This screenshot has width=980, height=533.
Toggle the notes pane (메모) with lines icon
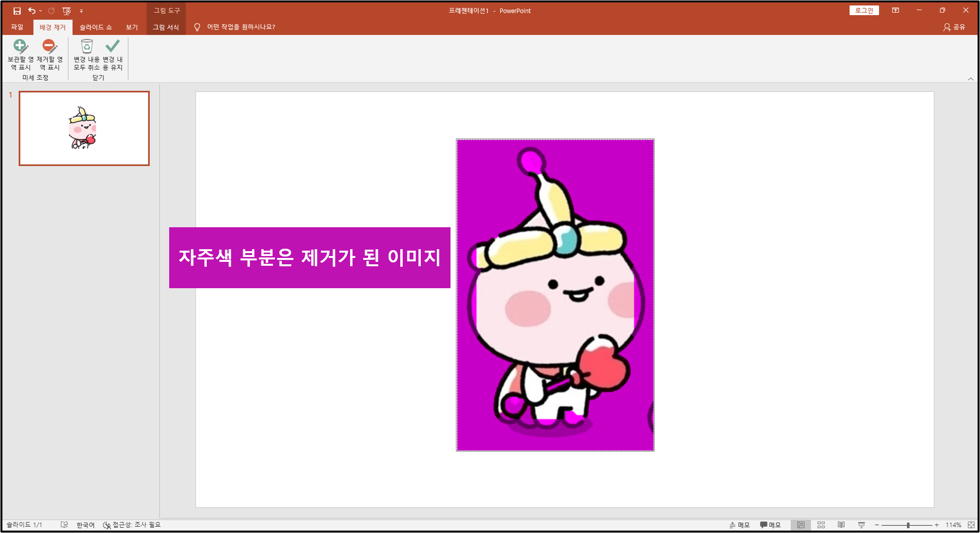pyautogui.click(x=739, y=525)
